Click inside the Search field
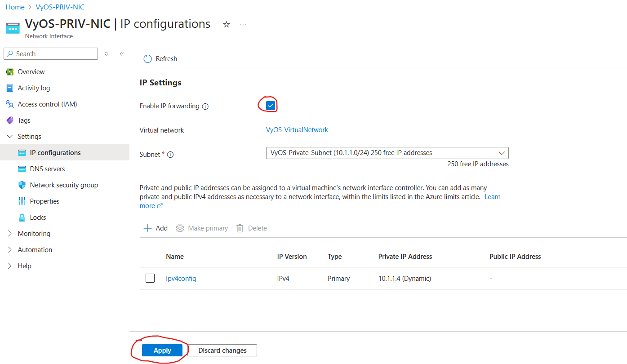Image resolution: width=627 pixels, height=364 pixels. pos(50,53)
